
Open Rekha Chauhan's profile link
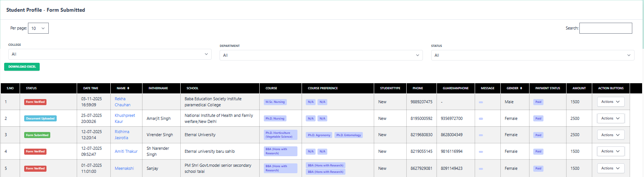[x=122, y=102]
